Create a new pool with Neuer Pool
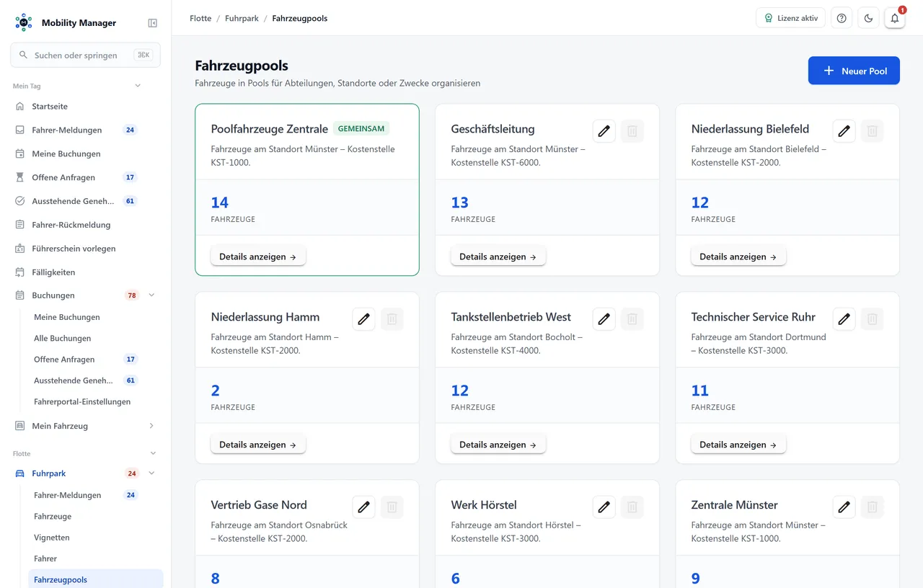The width and height of the screenshot is (923, 588). [x=854, y=71]
